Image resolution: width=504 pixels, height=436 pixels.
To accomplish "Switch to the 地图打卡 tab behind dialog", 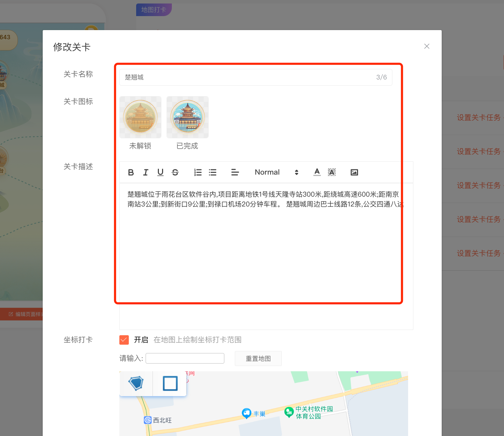I will (x=154, y=10).
